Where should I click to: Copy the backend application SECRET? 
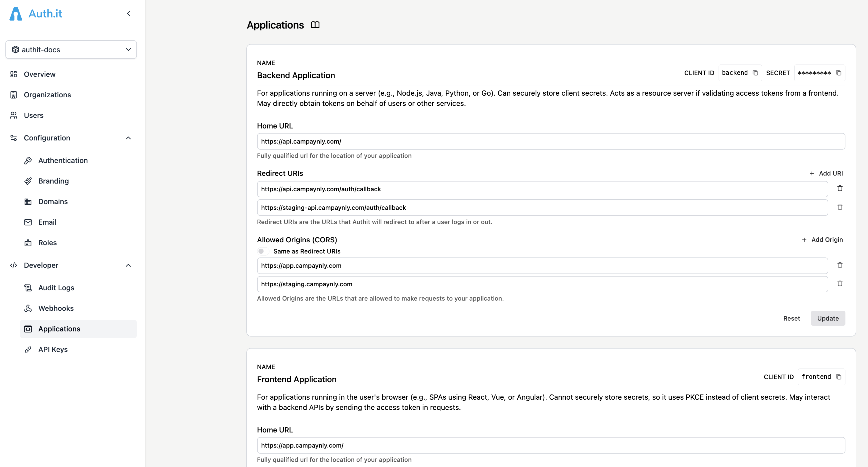coord(839,73)
